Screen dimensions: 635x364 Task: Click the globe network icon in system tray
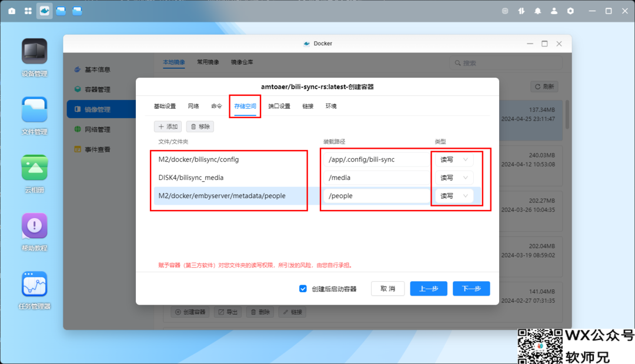[505, 11]
